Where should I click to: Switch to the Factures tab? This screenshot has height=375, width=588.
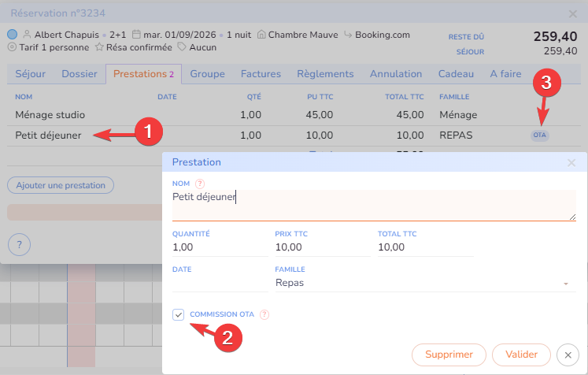point(261,74)
